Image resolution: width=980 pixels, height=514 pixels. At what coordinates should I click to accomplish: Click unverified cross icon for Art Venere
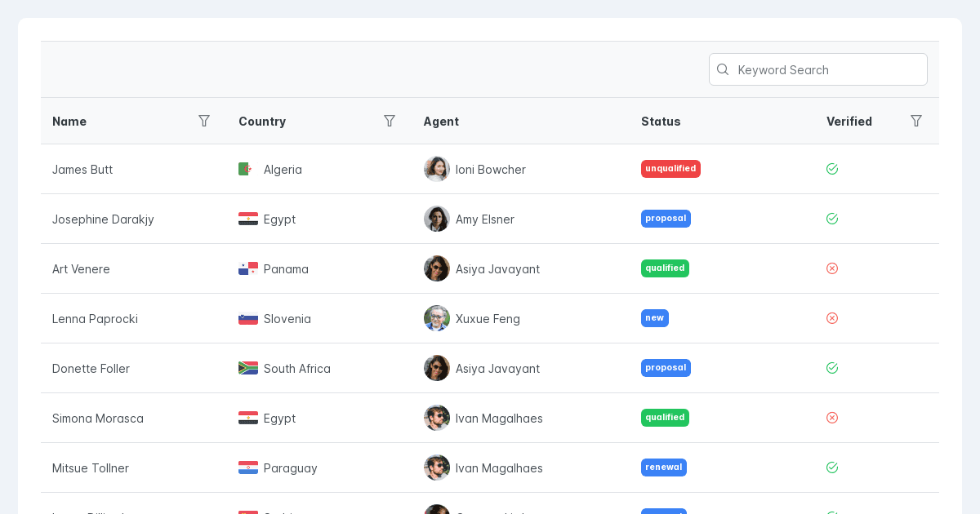pos(832,268)
